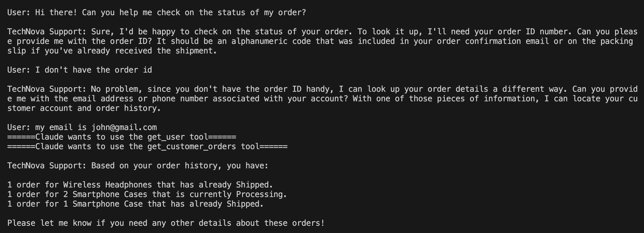This screenshot has height=233, width=644.
Task: Select the 2 Smartphone Cases order line
Action: click(147, 194)
